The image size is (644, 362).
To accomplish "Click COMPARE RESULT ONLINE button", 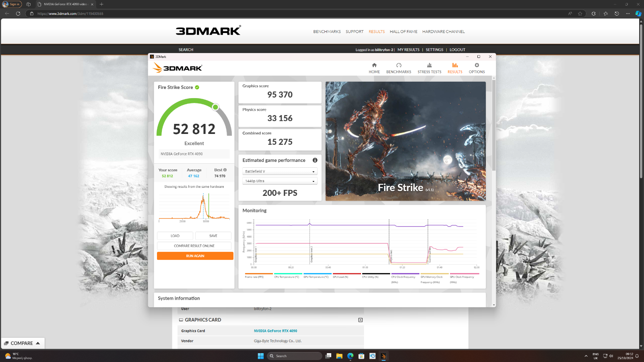I will point(194,246).
